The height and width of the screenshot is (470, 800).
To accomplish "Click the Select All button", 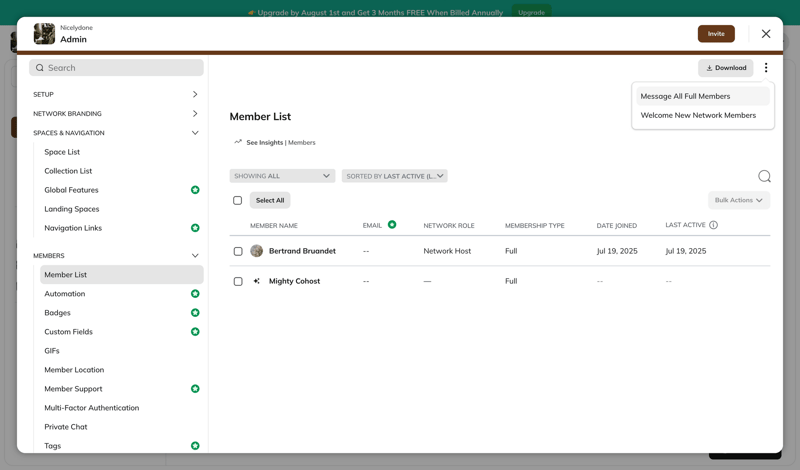I will pyautogui.click(x=270, y=201).
